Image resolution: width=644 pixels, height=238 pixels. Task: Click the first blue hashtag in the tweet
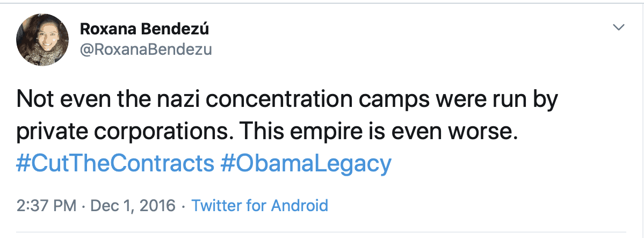tap(115, 164)
